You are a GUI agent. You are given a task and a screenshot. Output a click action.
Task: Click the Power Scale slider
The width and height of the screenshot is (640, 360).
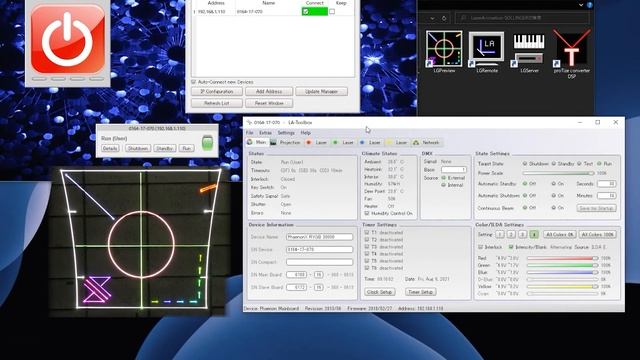click(559, 173)
